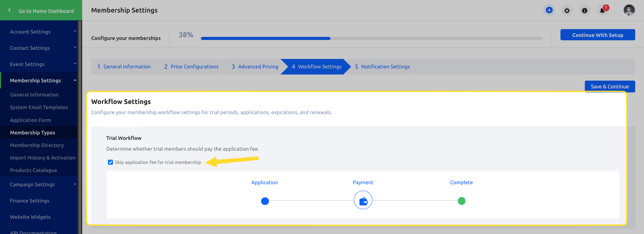Select the green Complete step dot
This screenshot has width=644, height=234.
[461, 201]
